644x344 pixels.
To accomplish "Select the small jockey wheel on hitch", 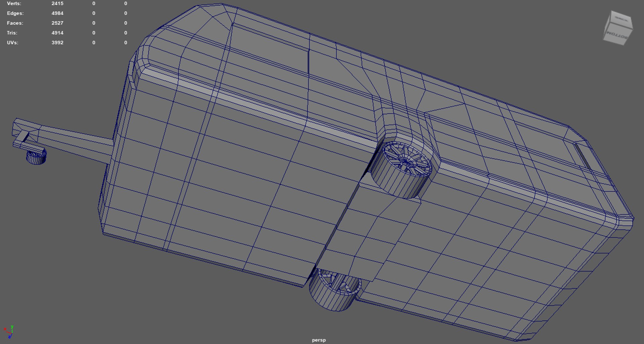I will pos(36,157).
